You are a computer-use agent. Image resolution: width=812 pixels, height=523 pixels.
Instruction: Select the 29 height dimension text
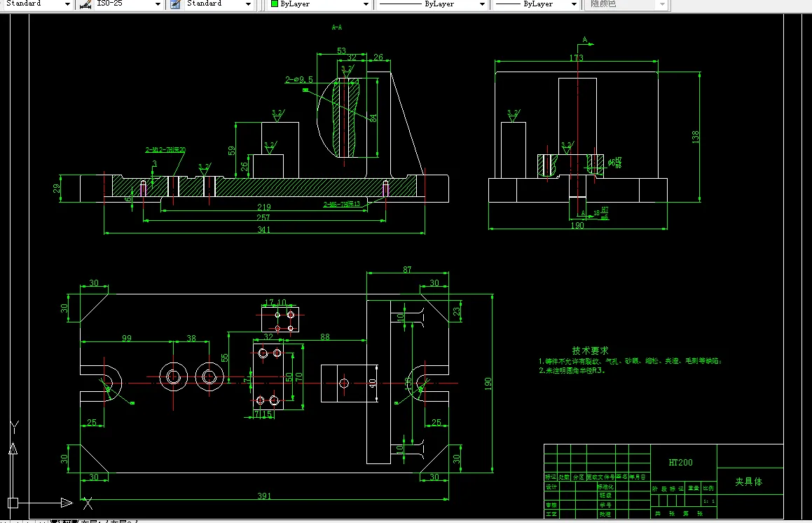pos(57,189)
